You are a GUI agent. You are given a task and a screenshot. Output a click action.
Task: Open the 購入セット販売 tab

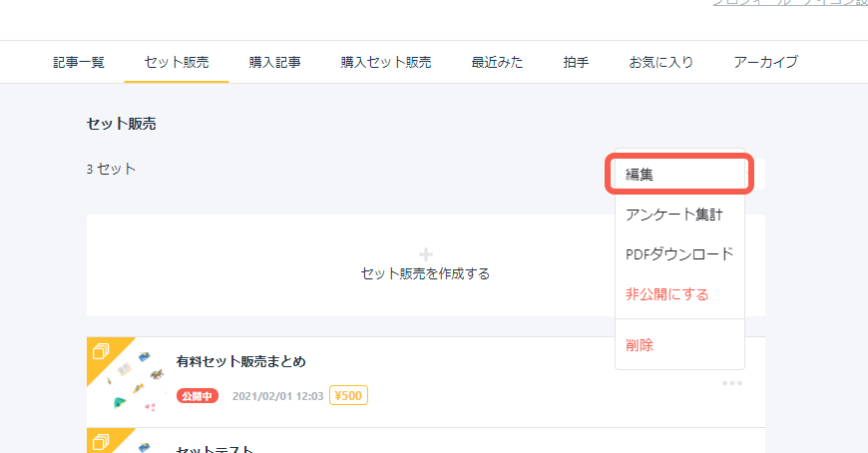[386, 62]
